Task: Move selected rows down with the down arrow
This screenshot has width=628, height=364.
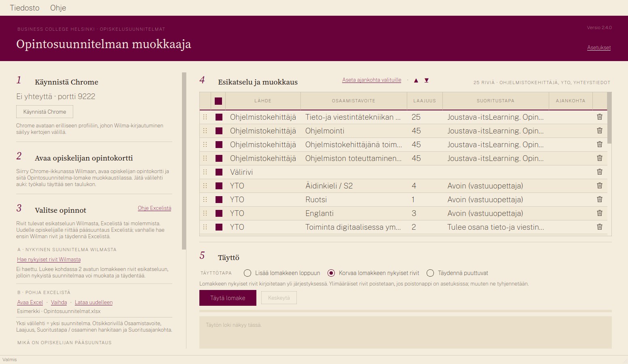Action: pyautogui.click(x=426, y=80)
